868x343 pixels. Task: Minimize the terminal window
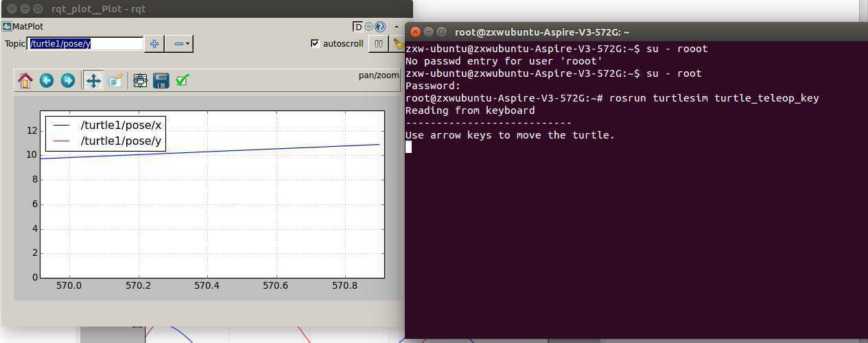point(428,32)
